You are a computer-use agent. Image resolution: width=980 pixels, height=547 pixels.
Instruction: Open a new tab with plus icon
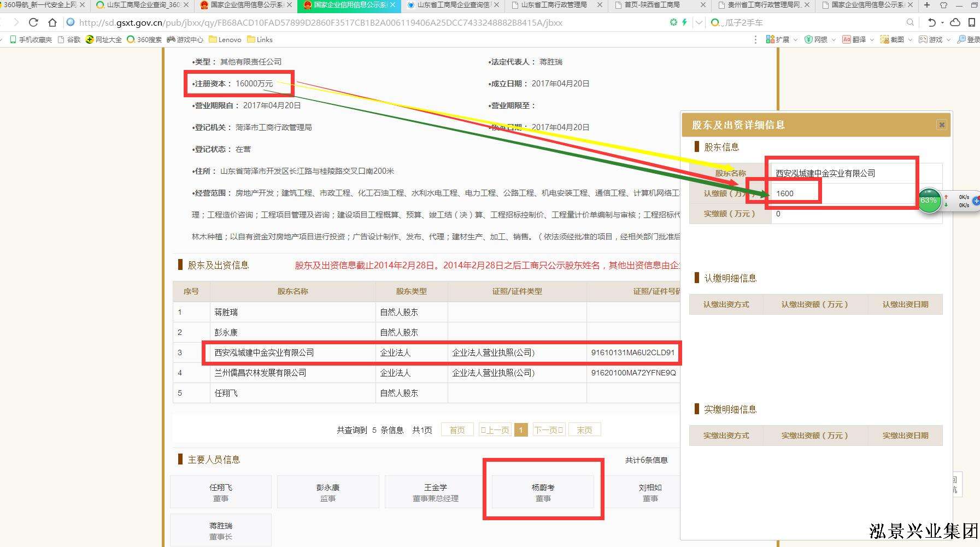[x=926, y=5]
